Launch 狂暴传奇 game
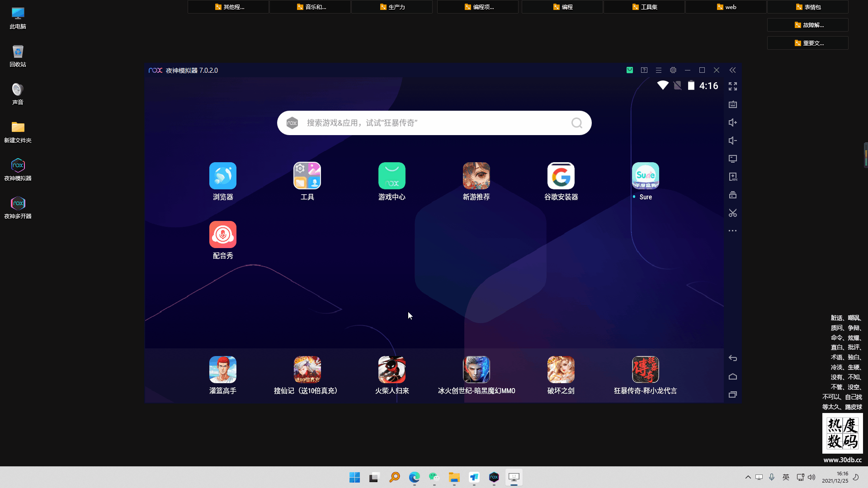868x488 pixels. coord(645,370)
